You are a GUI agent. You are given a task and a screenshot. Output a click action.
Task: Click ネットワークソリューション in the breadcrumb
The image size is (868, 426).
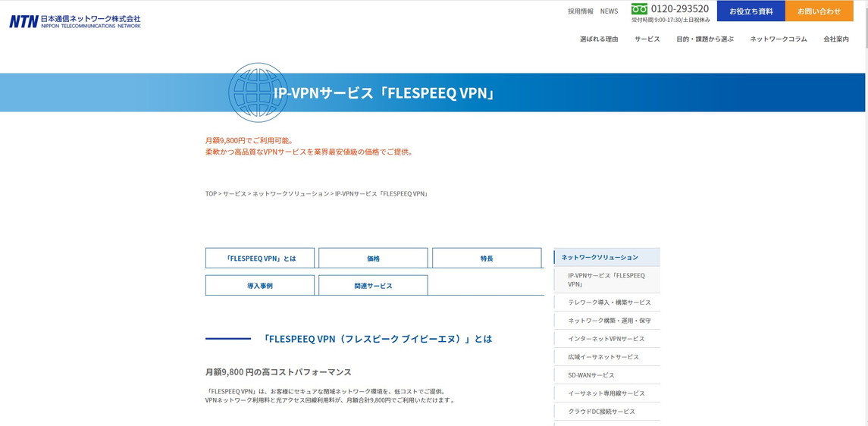click(290, 194)
